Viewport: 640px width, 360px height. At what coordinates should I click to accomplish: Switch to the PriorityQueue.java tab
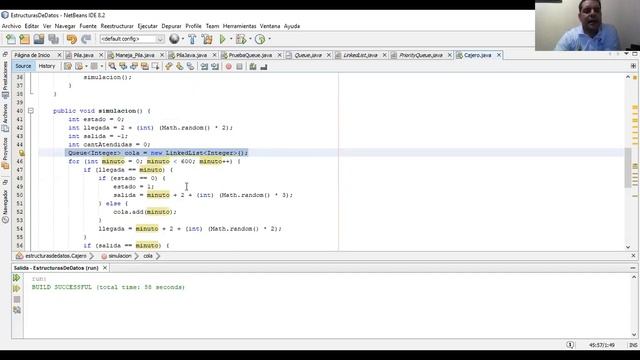(420, 55)
